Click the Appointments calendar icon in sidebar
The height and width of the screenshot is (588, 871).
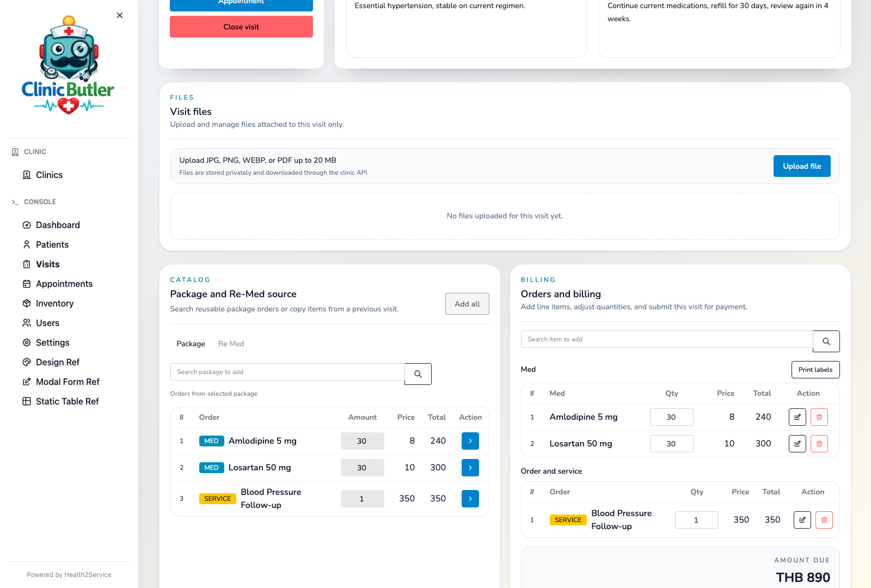(x=27, y=284)
